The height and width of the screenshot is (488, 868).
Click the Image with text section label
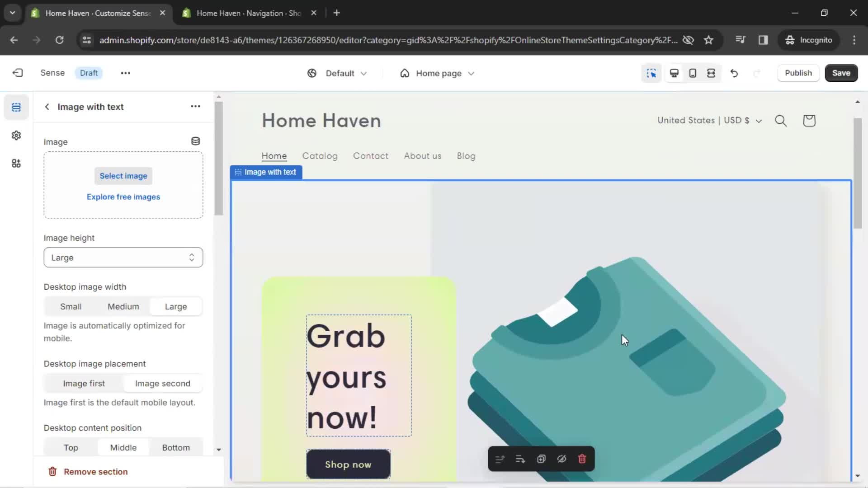(266, 172)
